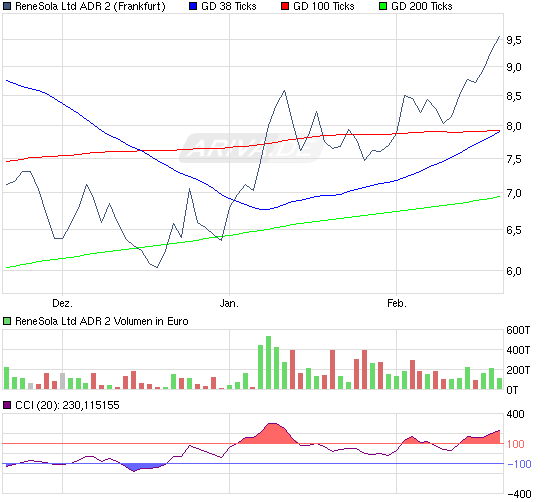The height and width of the screenshot is (502, 545).
Task: Click the 7,0 price axis value
Action: pos(514,193)
